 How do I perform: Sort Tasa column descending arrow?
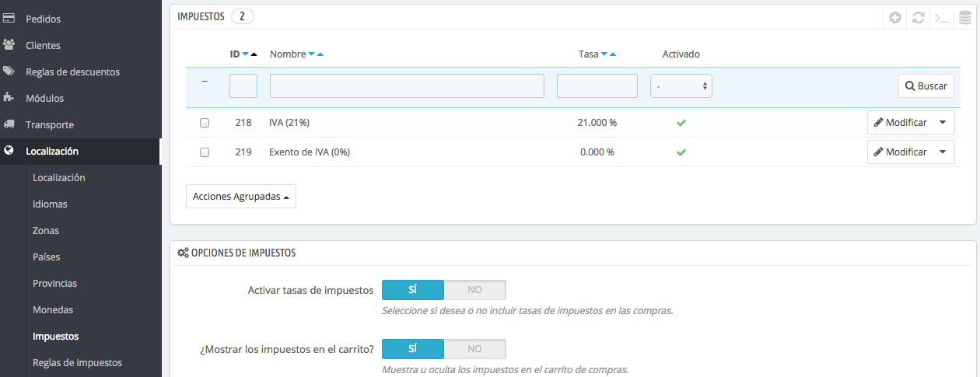604,54
